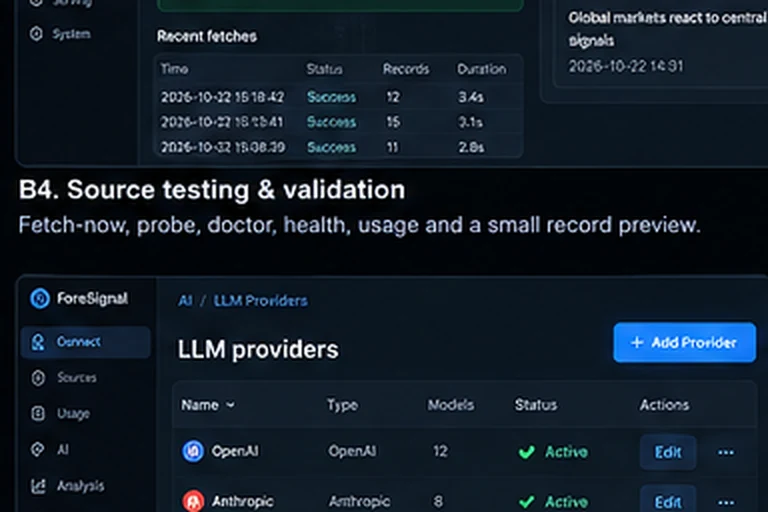Click the Duration column header
The image size is (768, 512).
(481, 69)
